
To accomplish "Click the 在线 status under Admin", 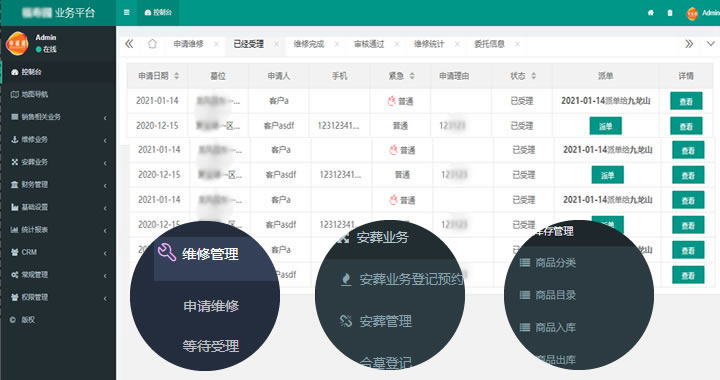I will (x=46, y=49).
